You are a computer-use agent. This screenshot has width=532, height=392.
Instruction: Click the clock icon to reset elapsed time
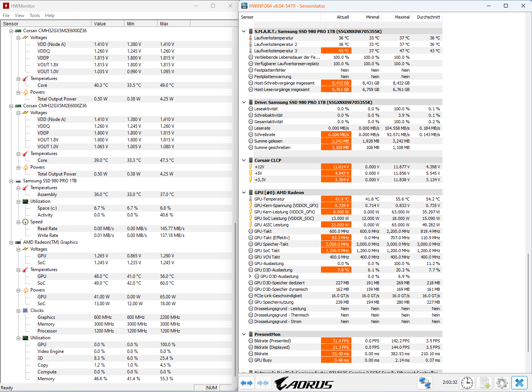[x=467, y=383]
